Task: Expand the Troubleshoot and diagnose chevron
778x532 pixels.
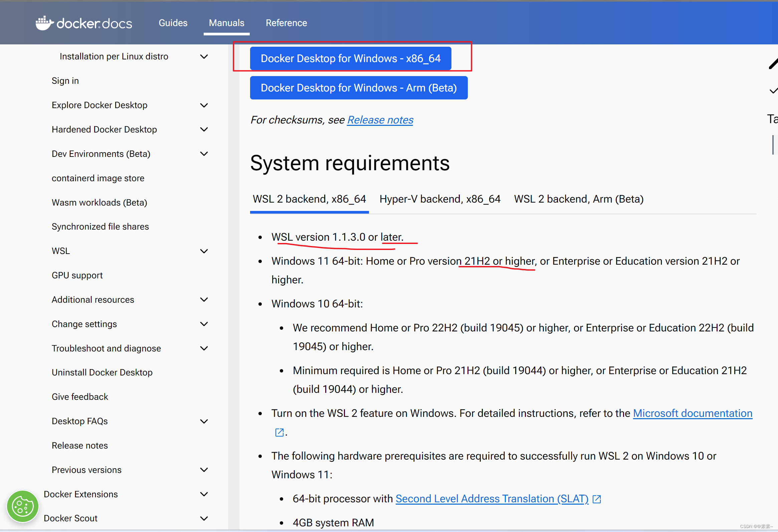Action: coord(204,348)
